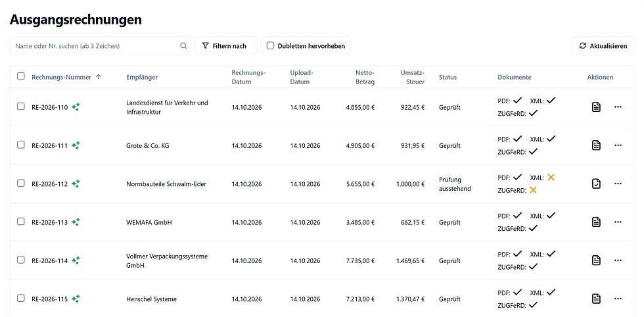
Task: Click the XML checkmark for RE-2026-110
Action: click(x=551, y=101)
